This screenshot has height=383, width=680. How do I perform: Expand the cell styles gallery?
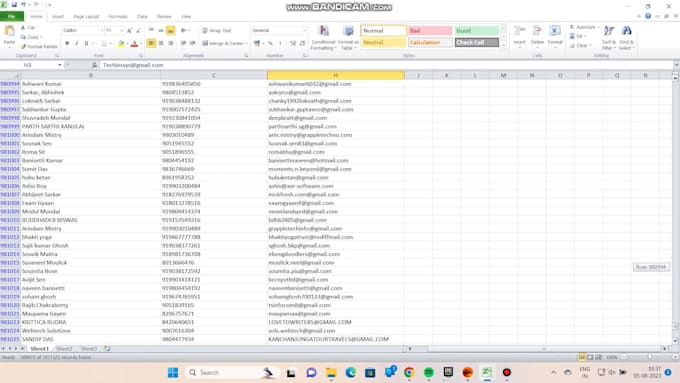coord(503,46)
